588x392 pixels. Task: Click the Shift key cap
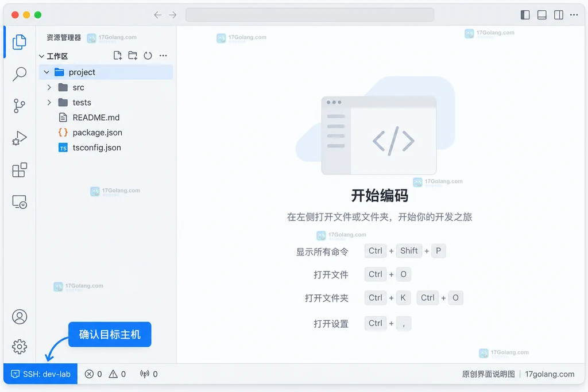pyautogui.click(x=409, y=251)
